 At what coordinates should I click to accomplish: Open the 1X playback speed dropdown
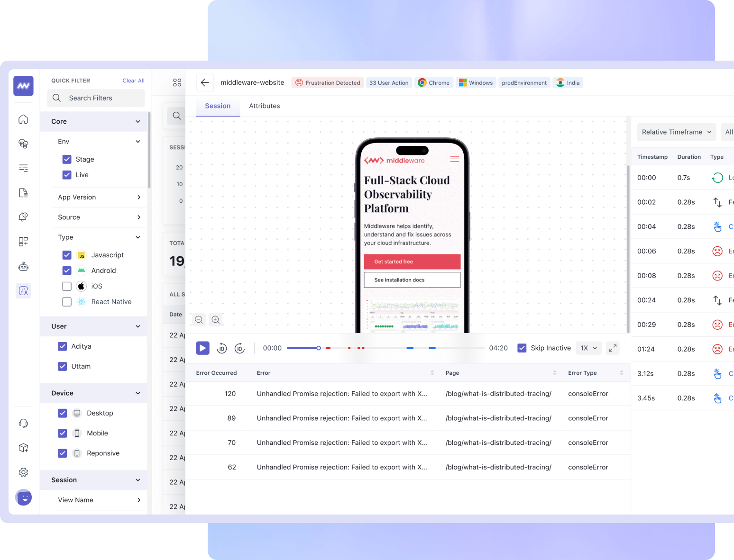tap(589, 348)
